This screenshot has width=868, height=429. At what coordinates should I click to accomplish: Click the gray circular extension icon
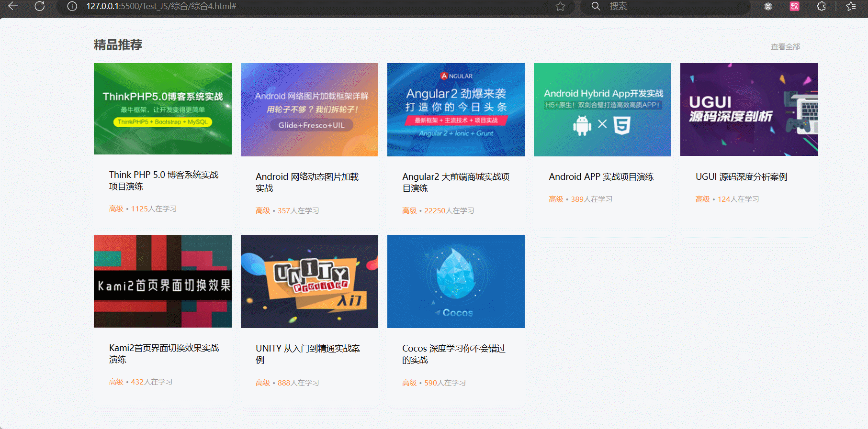click(768, 6)
